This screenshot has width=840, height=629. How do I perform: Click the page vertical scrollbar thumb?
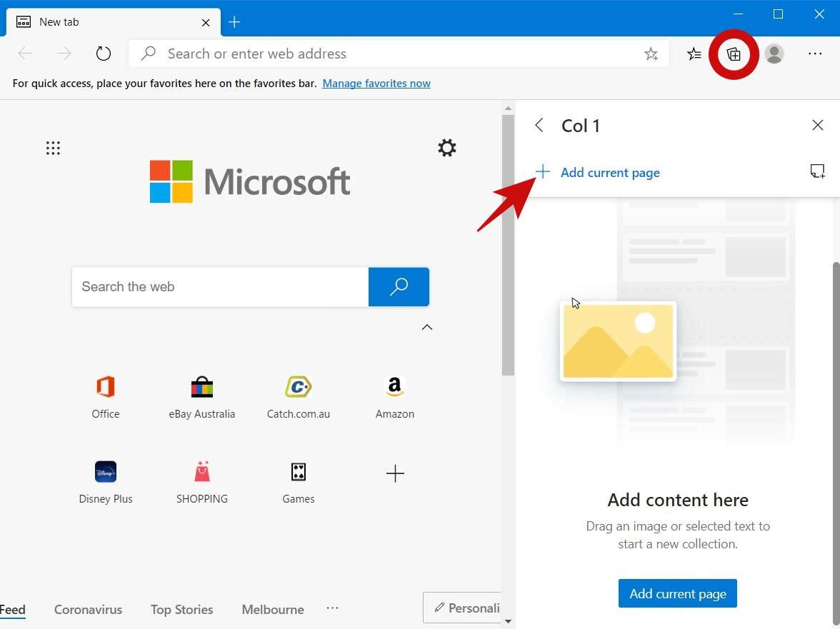(508, 245)
